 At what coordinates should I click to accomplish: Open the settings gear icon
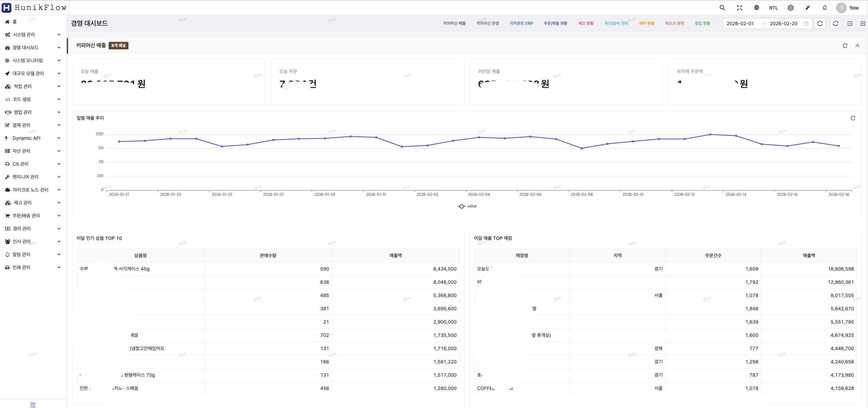(x=791, y=8)
